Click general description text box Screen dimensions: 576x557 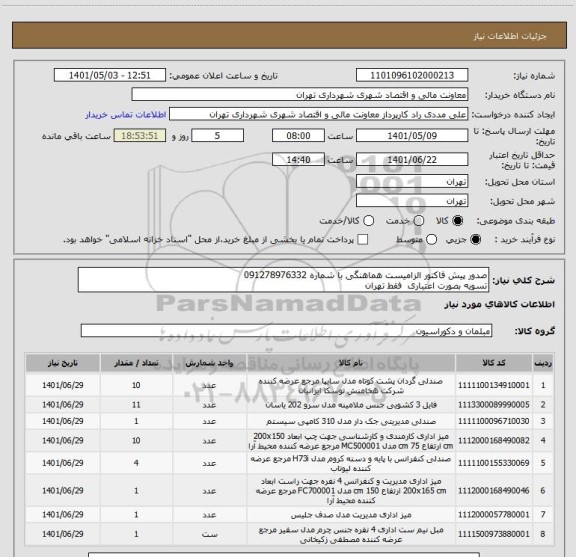pyautogui.click(x=284, y=280)
